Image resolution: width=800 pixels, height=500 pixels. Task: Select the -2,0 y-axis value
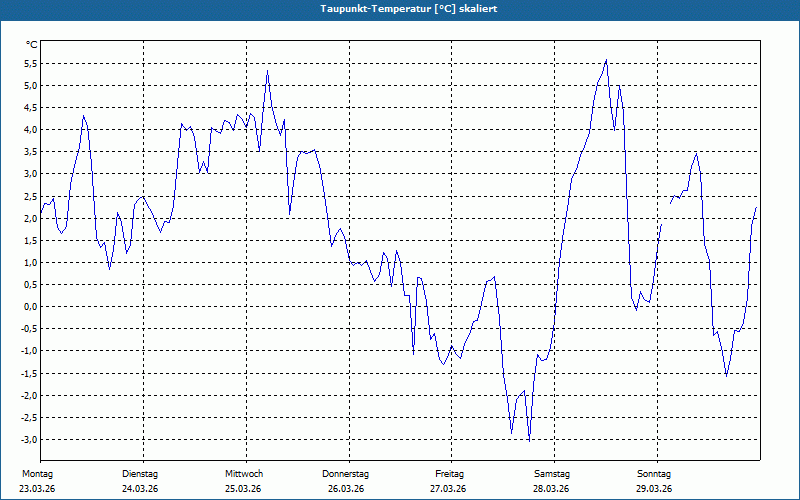click(x=29, y=395)
